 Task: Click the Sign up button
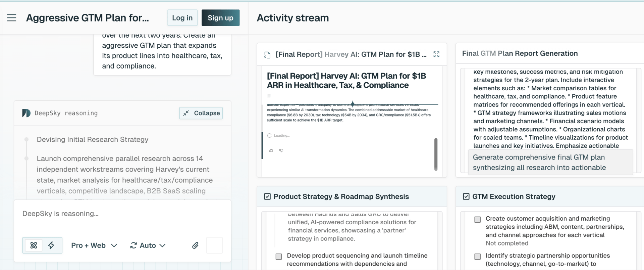[x=220, y=18]
